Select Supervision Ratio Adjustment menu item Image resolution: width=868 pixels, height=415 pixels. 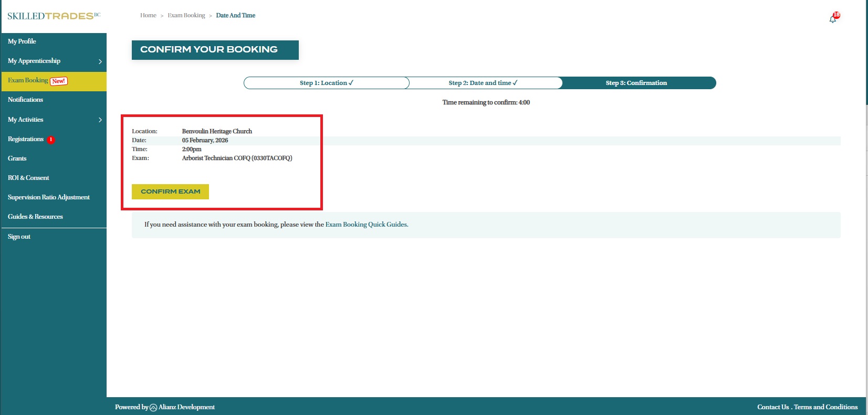(49, 197)
